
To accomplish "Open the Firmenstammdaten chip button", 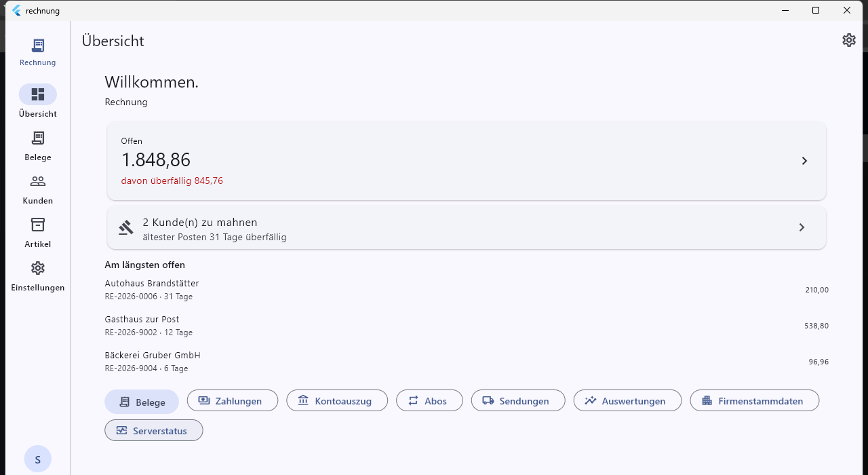I will [x=755, y=400].
